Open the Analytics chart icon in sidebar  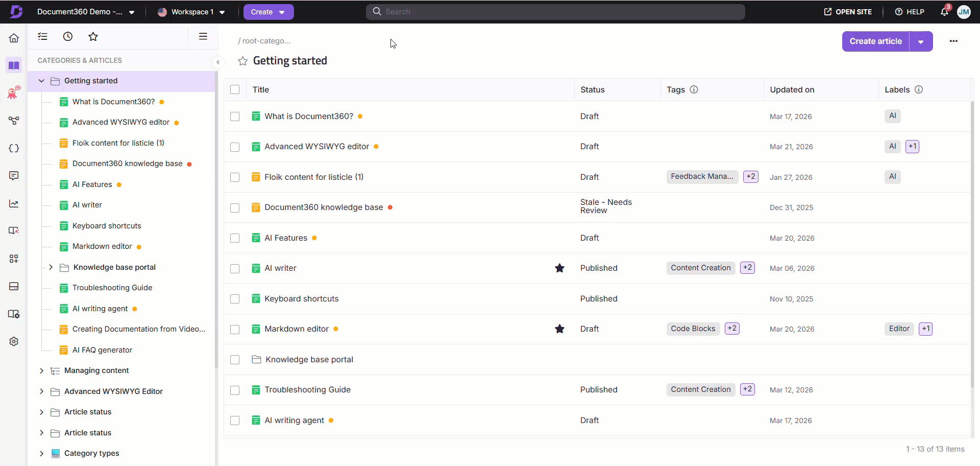pos(14,204)
